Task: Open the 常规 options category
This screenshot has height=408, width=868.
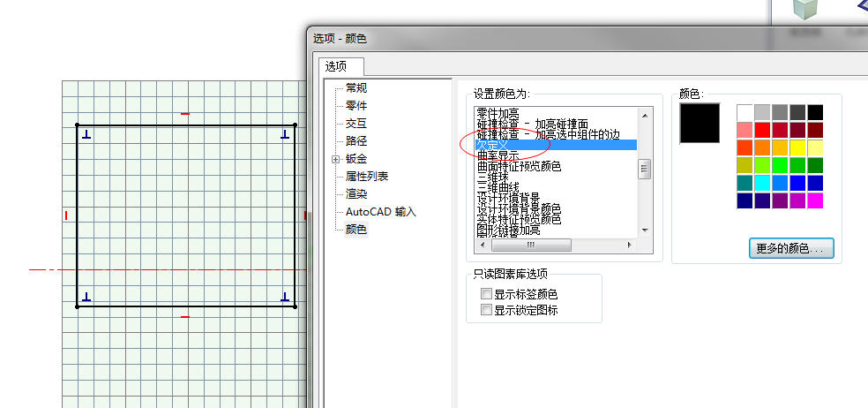Action: tap(356, 88)
